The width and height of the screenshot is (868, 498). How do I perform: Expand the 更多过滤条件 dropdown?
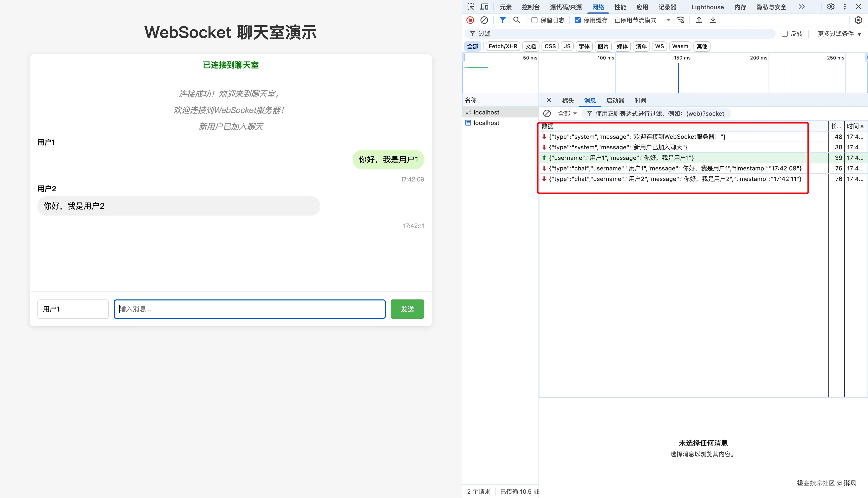[x=839, y=34]
